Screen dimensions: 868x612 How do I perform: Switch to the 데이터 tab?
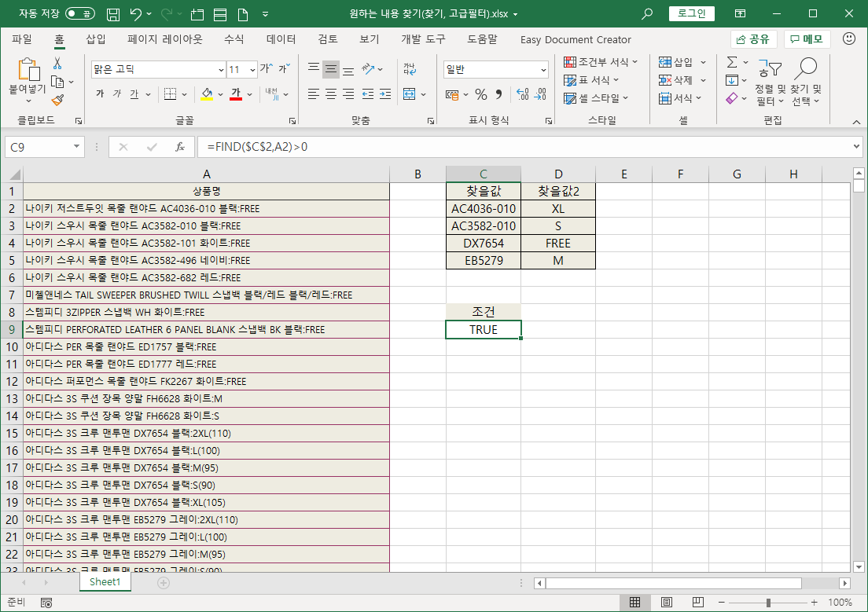tap(281, 39)
